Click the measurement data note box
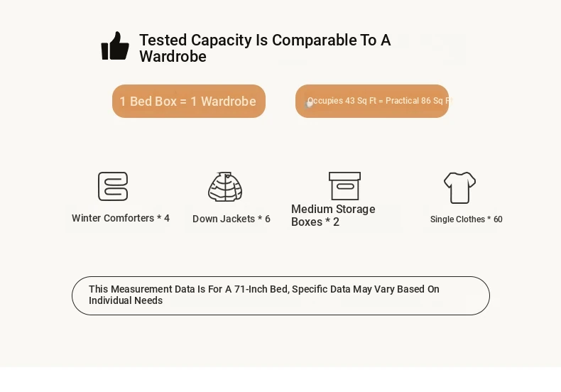 click(x=280, y=295)
